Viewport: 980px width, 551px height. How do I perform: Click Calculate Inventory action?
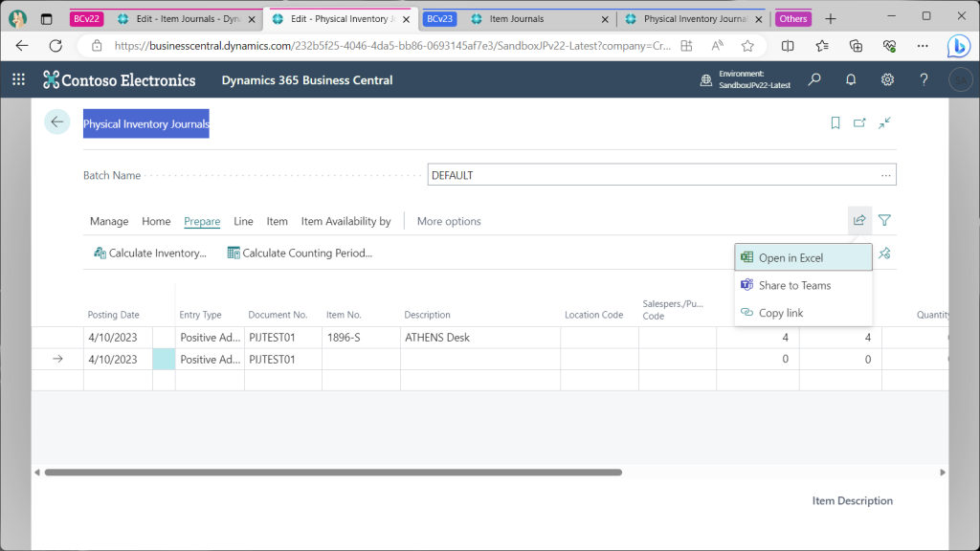[x=150, y=253]
